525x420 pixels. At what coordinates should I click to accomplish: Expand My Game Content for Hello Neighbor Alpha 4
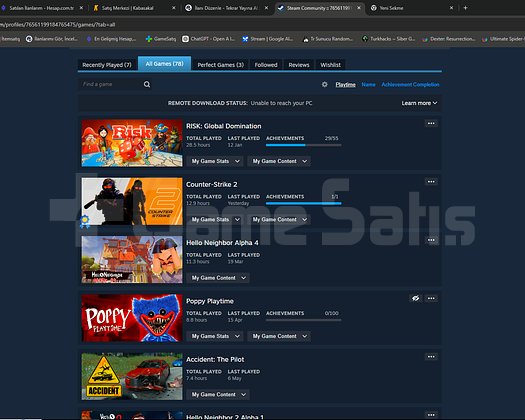218,278
